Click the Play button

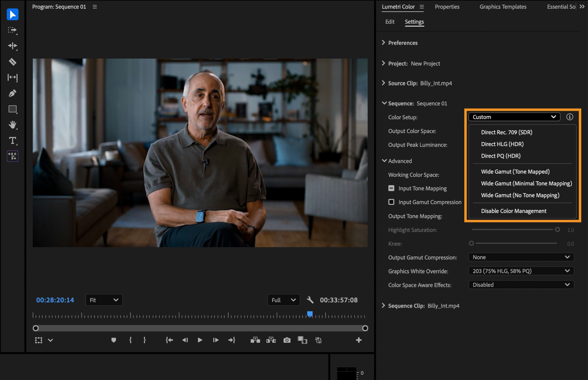coord(200,340)
